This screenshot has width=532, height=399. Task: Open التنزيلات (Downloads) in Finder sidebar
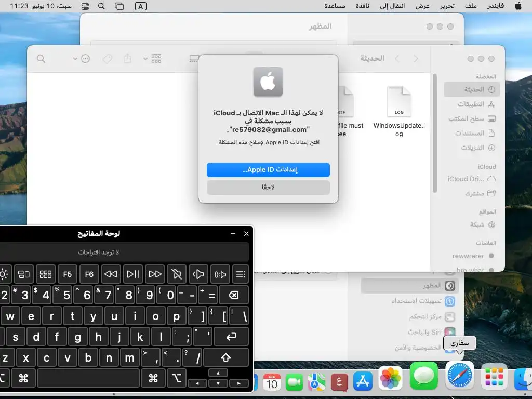tap(472, 148)
